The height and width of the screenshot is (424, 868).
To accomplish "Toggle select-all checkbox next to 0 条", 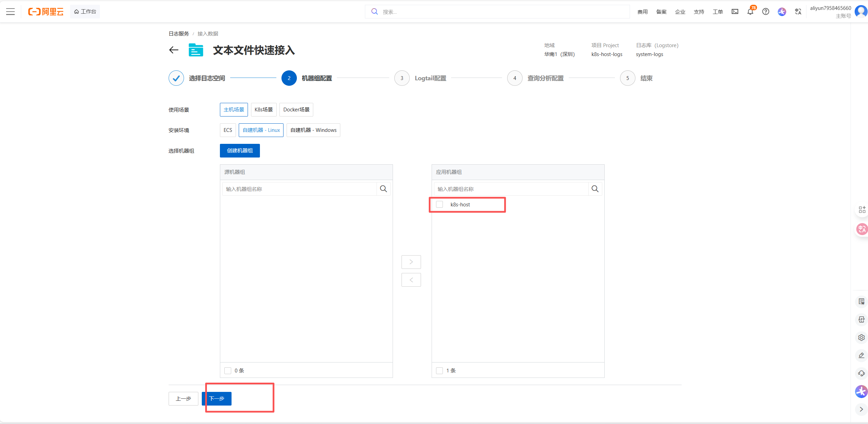I will [228, 371].
